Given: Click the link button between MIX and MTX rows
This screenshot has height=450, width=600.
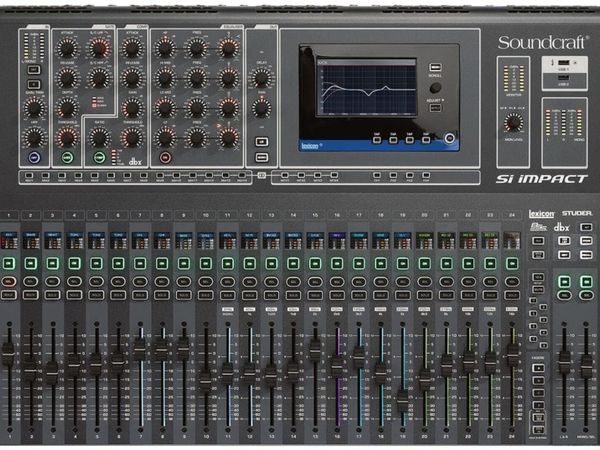Looking at the screenshot, I should (x=261, y=175).
